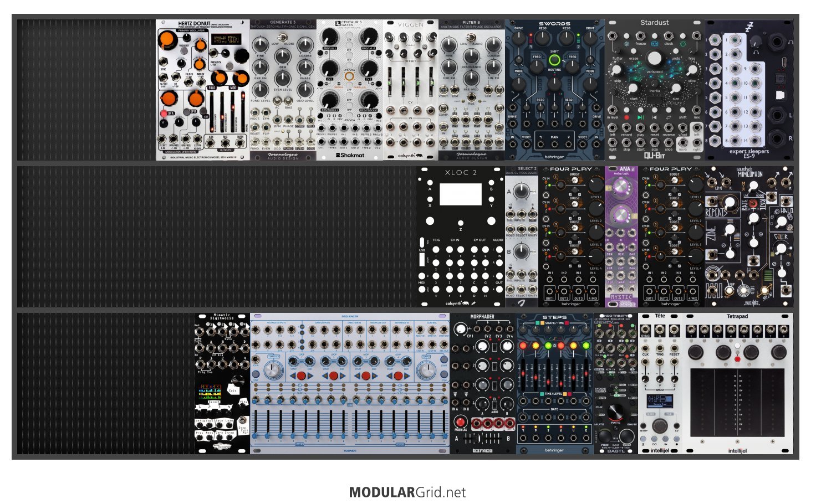Image resolution: width=816 pixels, height=504 pixels.
Task: Hit the red record button on Stardust
Action: pyautogui.click(x=627, y=117)
